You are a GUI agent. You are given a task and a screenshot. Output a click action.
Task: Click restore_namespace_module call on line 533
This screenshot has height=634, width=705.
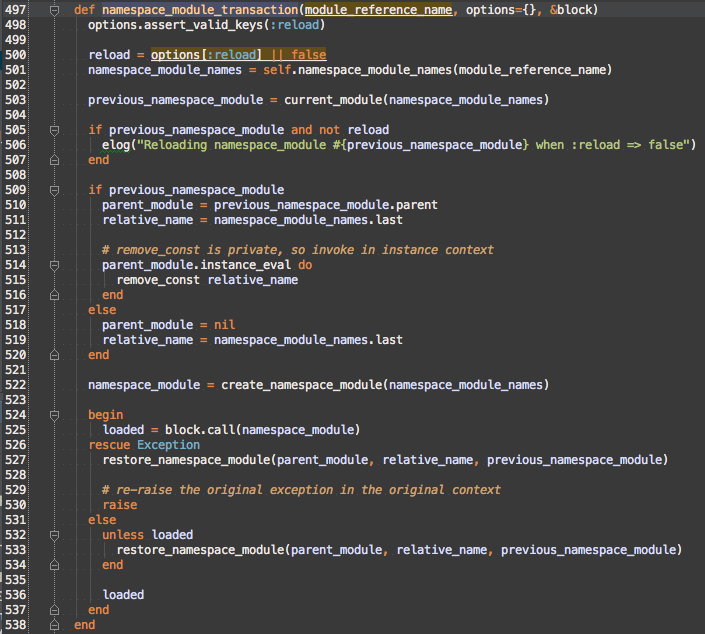pos(200,550)
